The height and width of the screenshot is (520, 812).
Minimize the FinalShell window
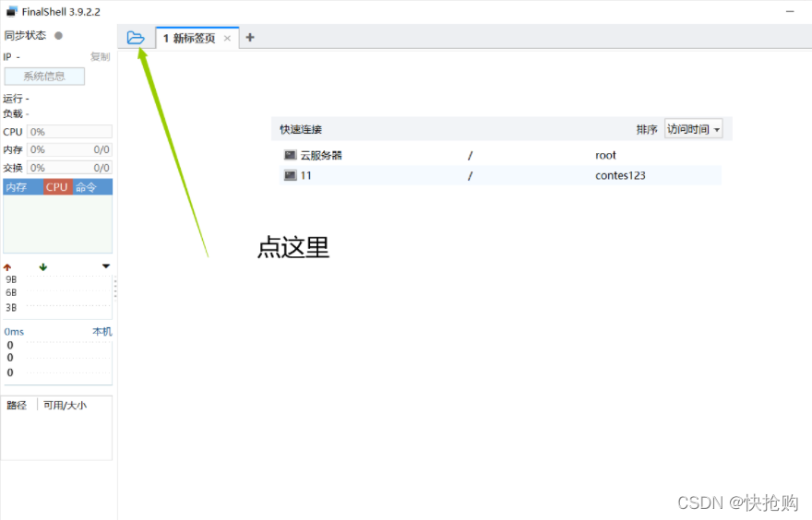pyautogui.click(x=790, y=11)
